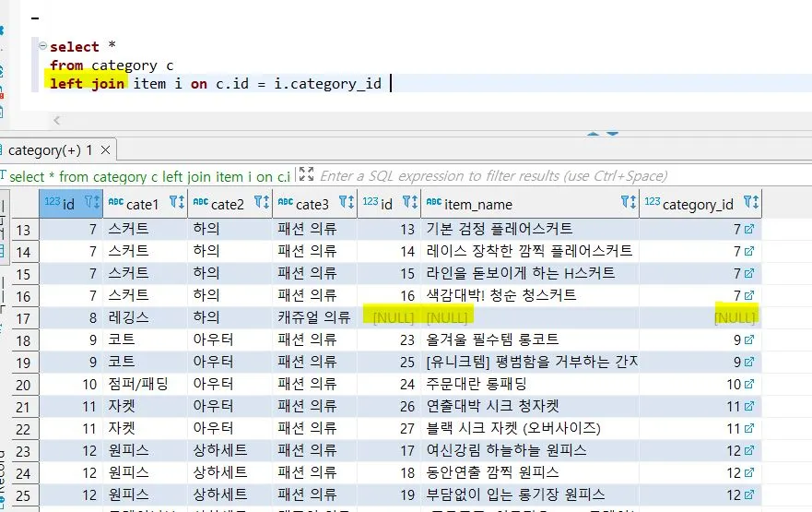
Task: Follow category_id link in row 23
Action: point(748,450)
